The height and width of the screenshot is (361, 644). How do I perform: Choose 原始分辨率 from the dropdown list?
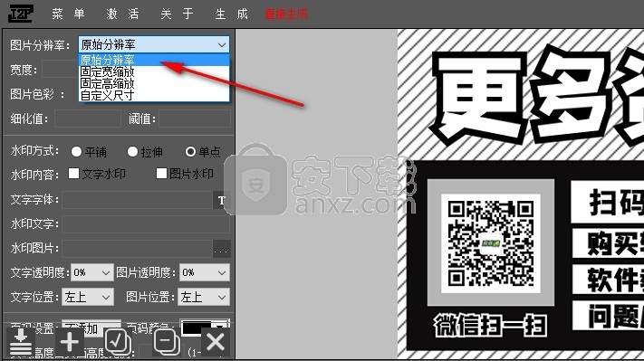point(154,60)
